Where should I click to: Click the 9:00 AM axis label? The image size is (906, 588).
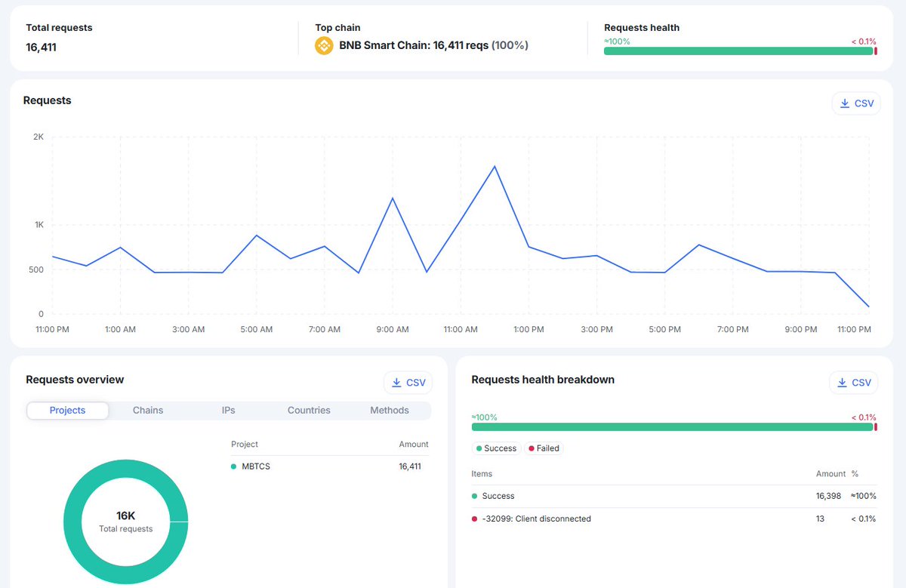(x=392, y=330)
